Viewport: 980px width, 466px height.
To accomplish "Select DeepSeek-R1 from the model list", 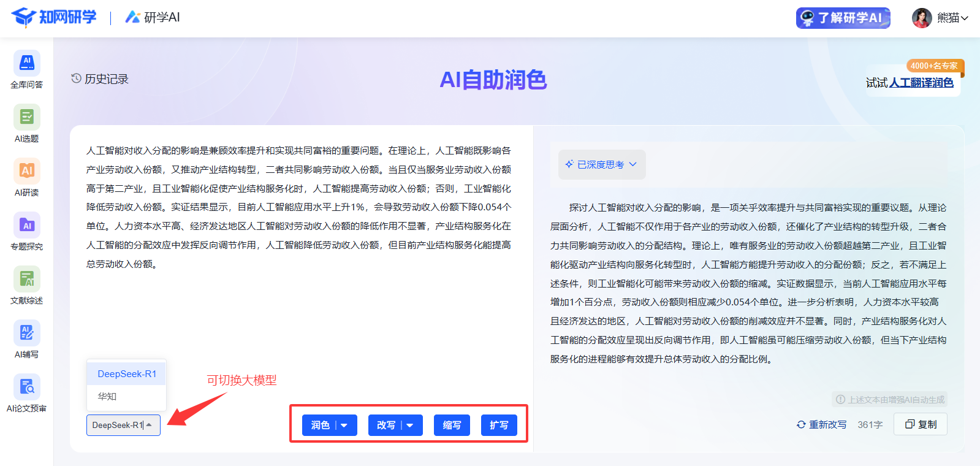I will [x=127, y=374].
